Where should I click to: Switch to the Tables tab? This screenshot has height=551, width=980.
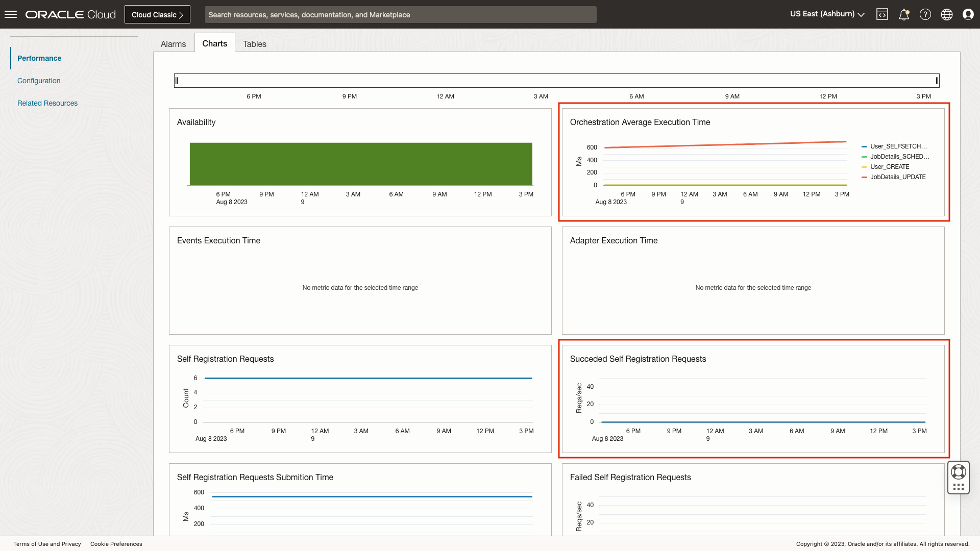(x=254, y=44)
